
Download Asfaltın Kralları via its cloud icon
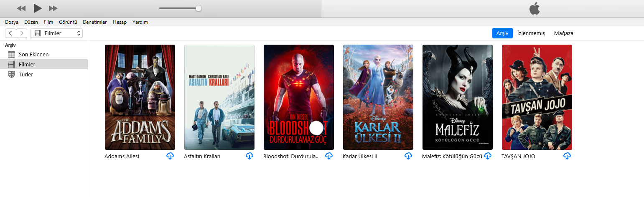click(249, 156)
